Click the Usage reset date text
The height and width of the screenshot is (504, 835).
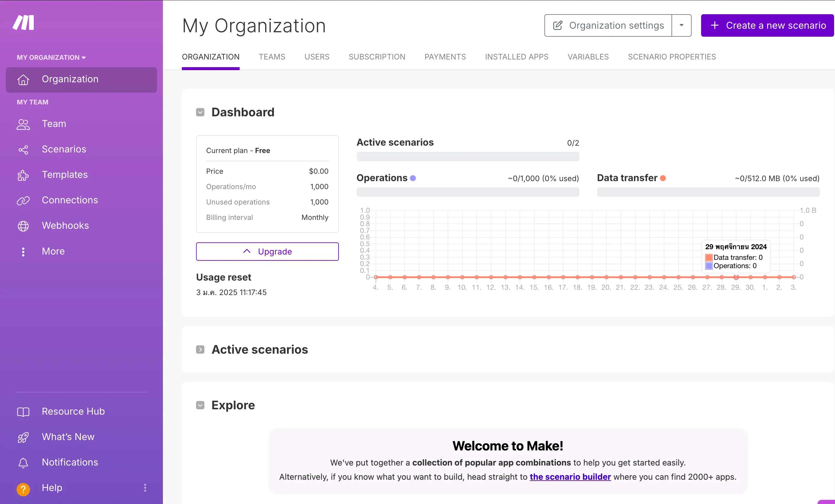(231, 292)
